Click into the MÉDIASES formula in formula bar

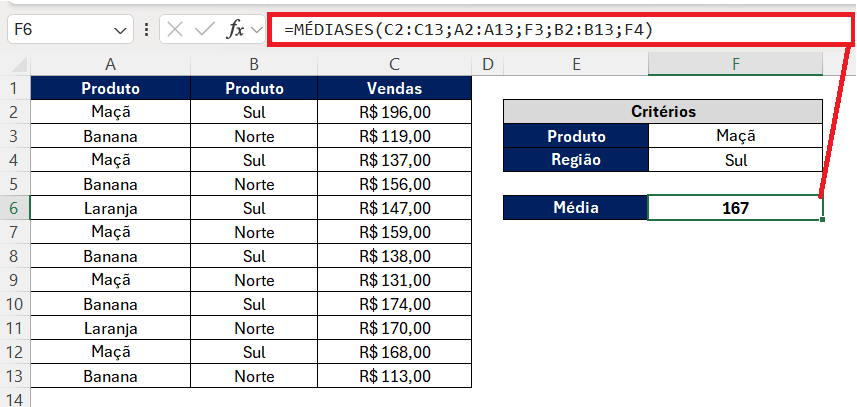[468, 30]
